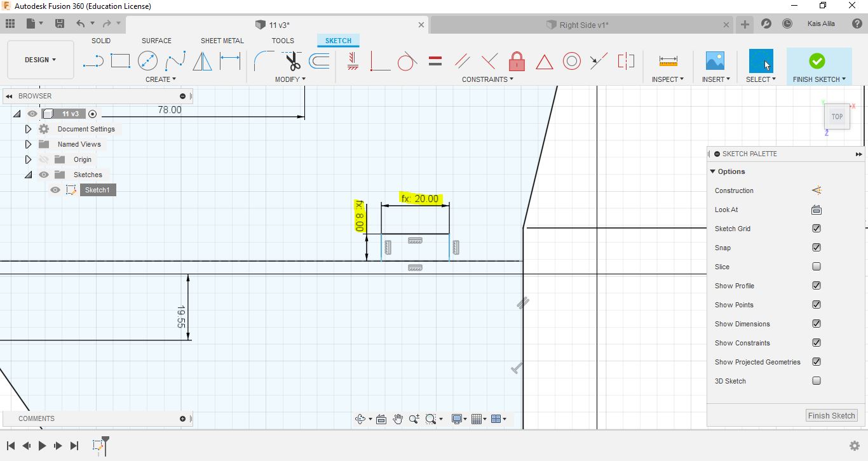Viewport: 868px width, 461px height.
Task: Apply the Tangent constraint
Action: click(407, 61)
